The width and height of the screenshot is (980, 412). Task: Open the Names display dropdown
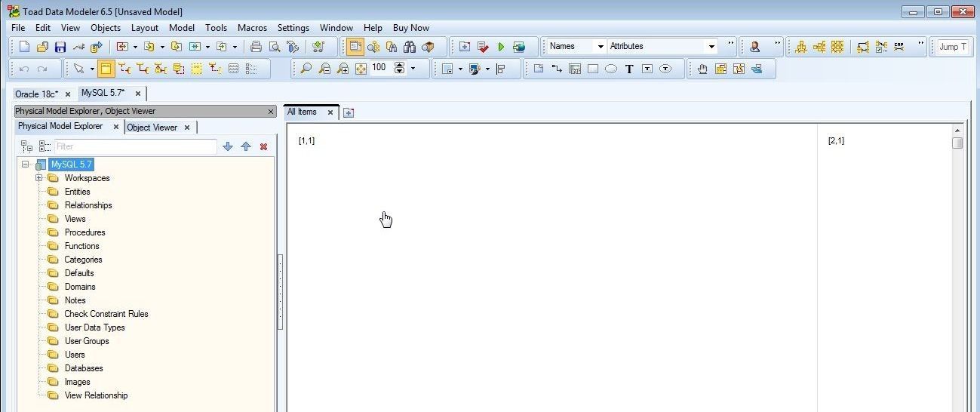point(601,47)
